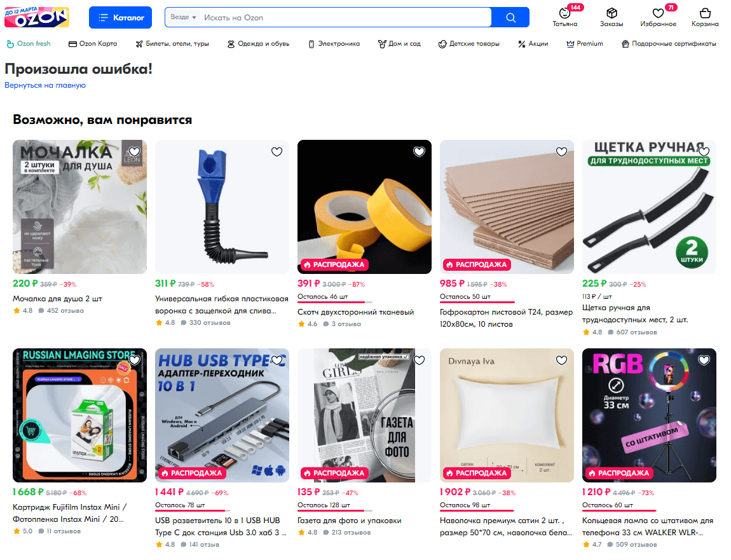Open Подарочные сертификаты gift link
731x560 pixels.
669,44
